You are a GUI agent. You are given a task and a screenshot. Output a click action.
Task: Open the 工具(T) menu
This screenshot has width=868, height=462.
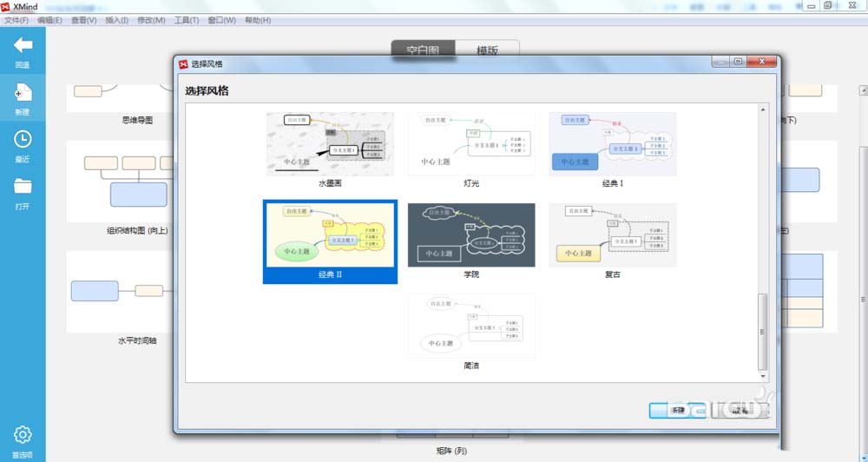pos(187,20)
